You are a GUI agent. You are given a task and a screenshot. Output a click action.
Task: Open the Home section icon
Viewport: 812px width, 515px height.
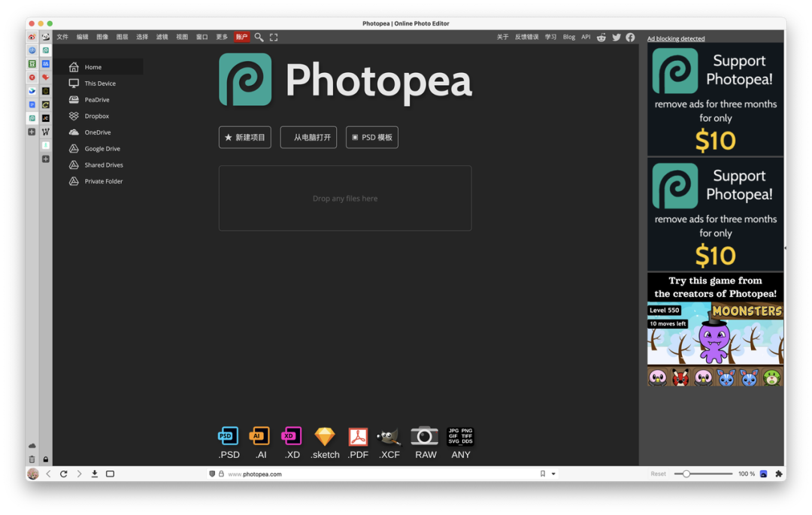click(74, 67)
